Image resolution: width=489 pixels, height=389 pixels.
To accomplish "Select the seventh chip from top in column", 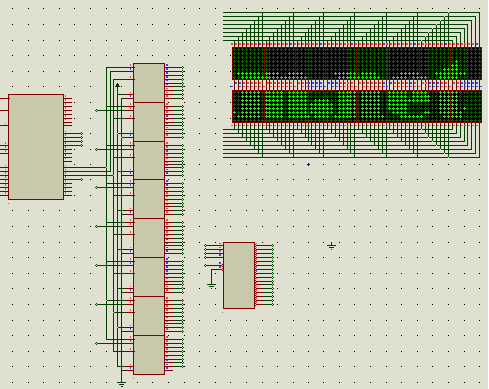I will click(149, 316).
